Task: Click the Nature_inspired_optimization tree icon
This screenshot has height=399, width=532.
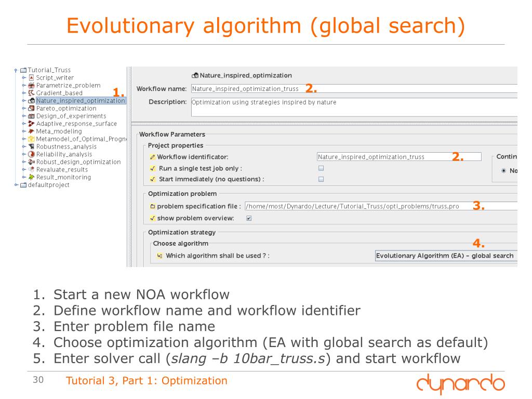Action: click(x=31, y=101)
